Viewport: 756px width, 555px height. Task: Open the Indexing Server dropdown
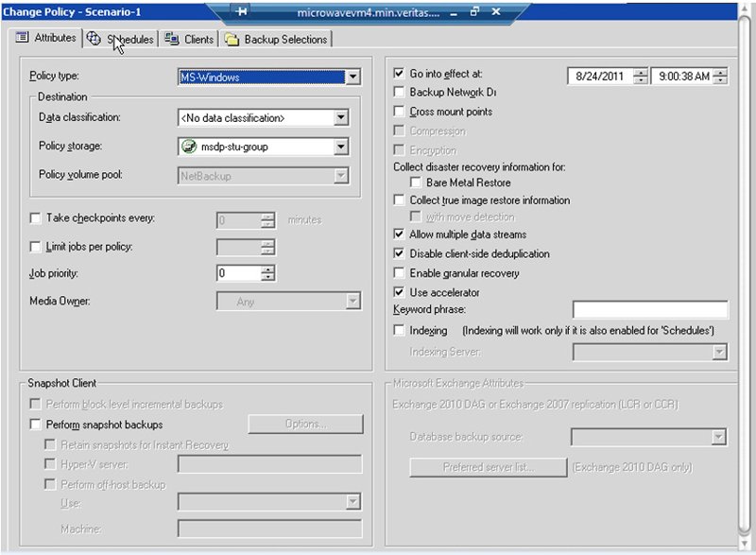click(x=719, y=352)
